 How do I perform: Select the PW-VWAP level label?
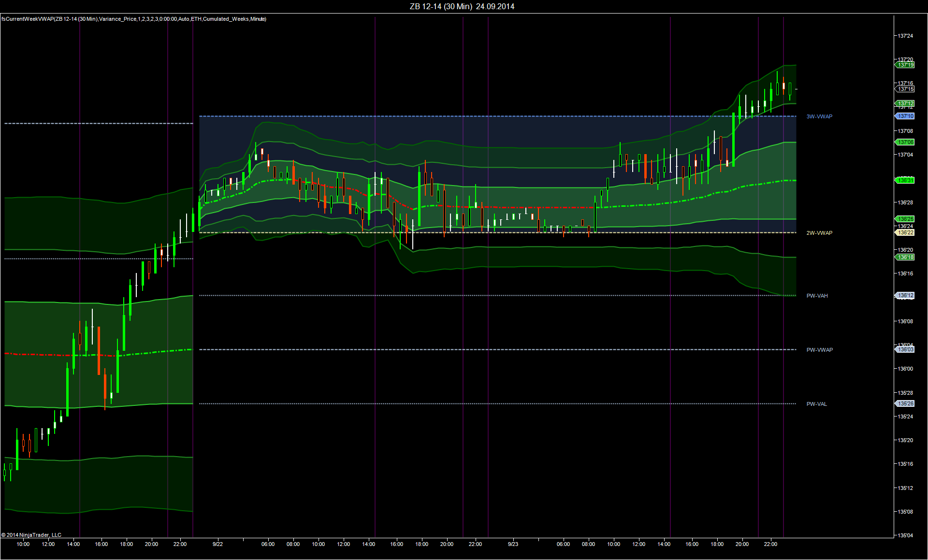point(819,350)
